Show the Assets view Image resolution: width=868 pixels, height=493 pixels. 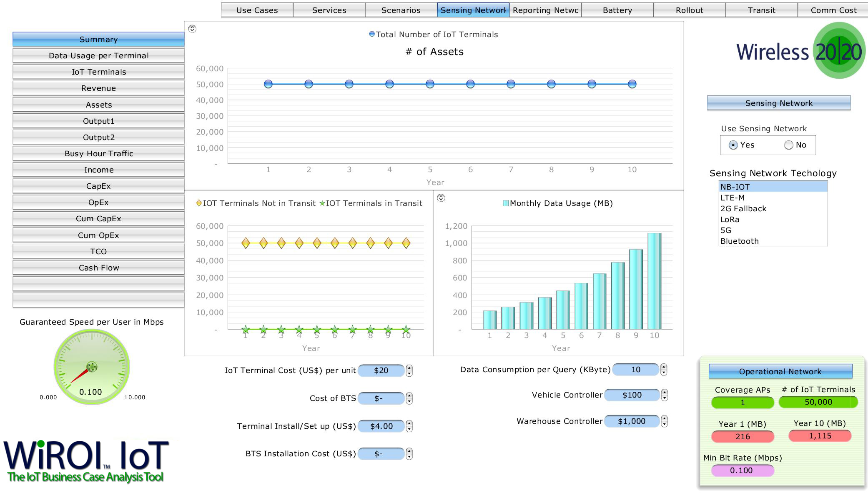98,105
